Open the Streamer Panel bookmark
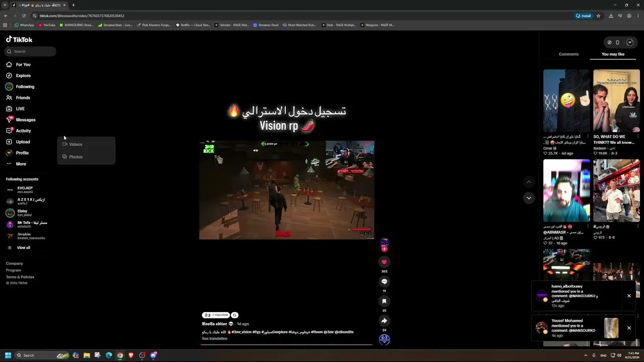Viewport: 644px width, 362px height. point(266,25)
